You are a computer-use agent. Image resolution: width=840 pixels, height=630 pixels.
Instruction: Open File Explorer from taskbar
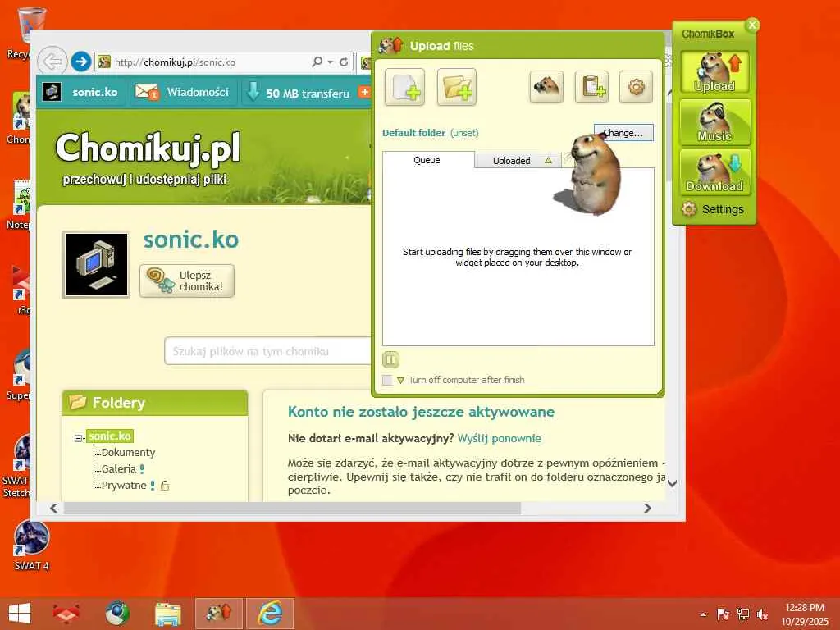(x=167, y=614)
